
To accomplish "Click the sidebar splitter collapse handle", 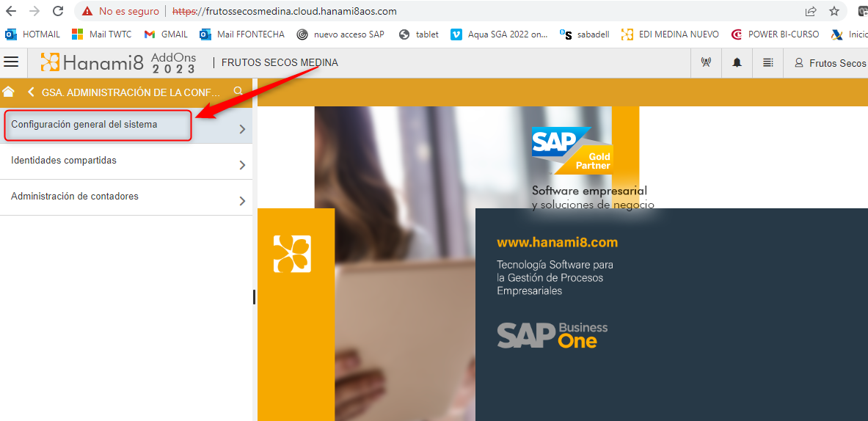I will coord(255,297).
